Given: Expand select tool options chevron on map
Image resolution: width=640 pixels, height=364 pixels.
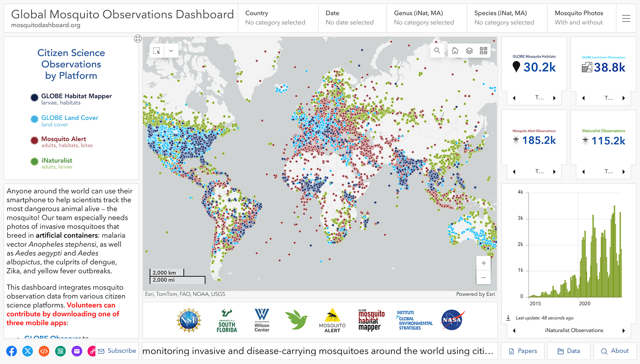Looking at the screenshot, I should coord(171,51).
